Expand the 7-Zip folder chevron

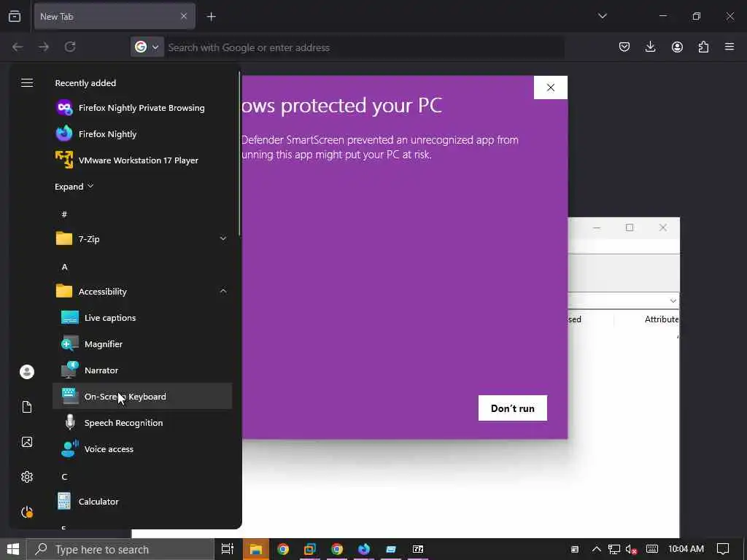coord(223,238)
